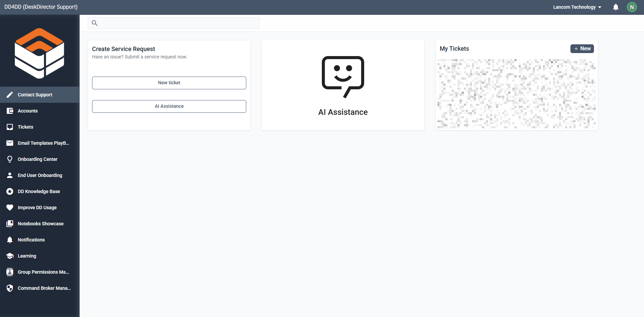The width and height of the screenshot is (644, 317).
Task: Click the DeskDirector logo in sidebar
Action: [x=39, y=53]
